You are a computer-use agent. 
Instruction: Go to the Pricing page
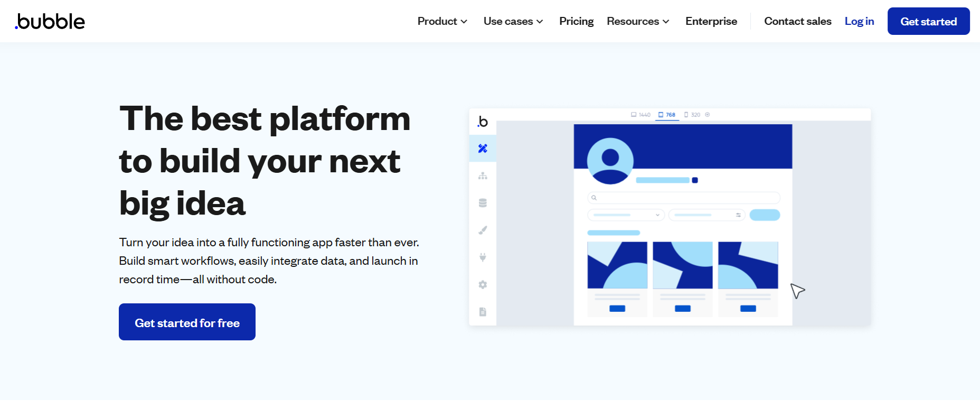coord(576,21)
